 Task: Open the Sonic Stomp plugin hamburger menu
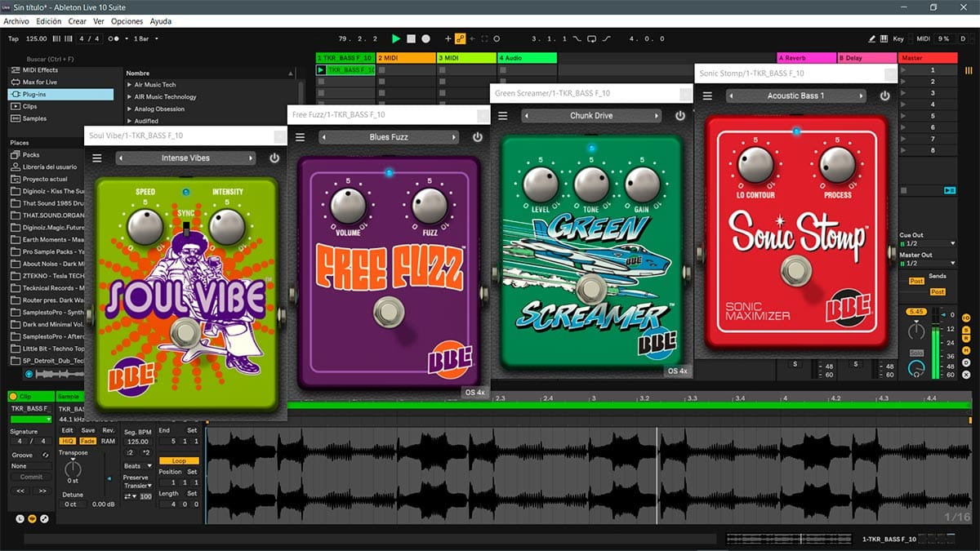707,96
